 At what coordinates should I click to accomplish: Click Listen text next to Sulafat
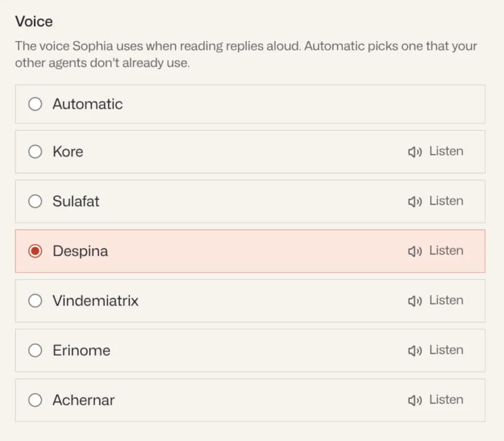tap(446, 201)
